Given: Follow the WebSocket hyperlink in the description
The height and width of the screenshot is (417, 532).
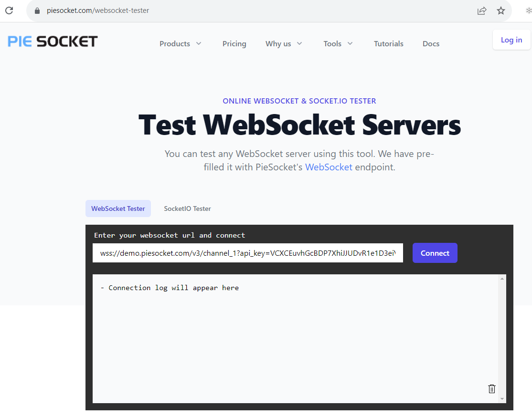Looking at the screenshot, I should 329,167.
